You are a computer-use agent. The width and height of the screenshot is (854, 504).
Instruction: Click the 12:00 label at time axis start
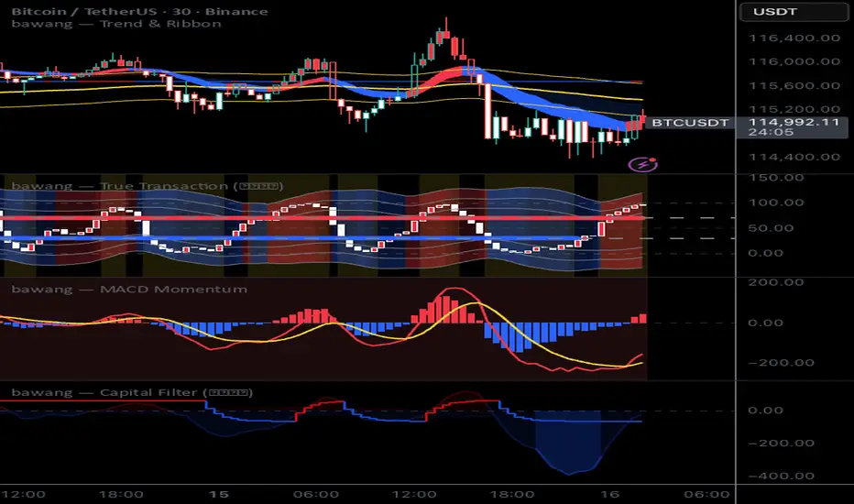click(24, 495)
